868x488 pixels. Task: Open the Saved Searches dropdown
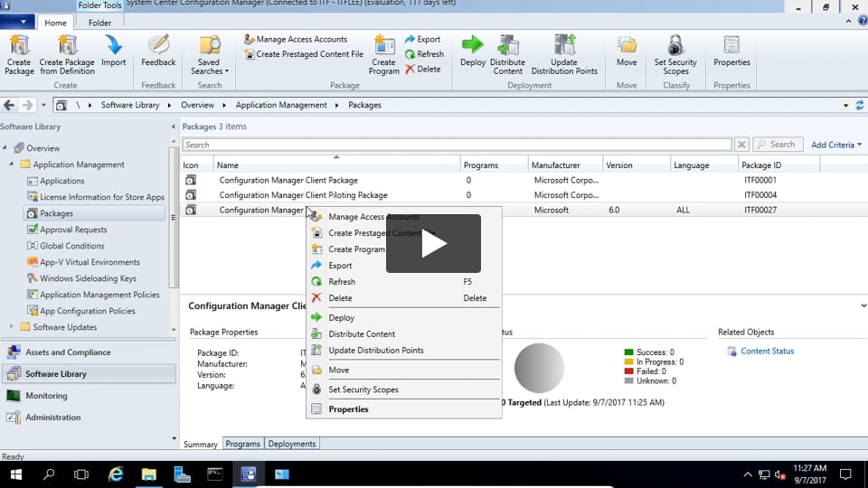[210, 56]
